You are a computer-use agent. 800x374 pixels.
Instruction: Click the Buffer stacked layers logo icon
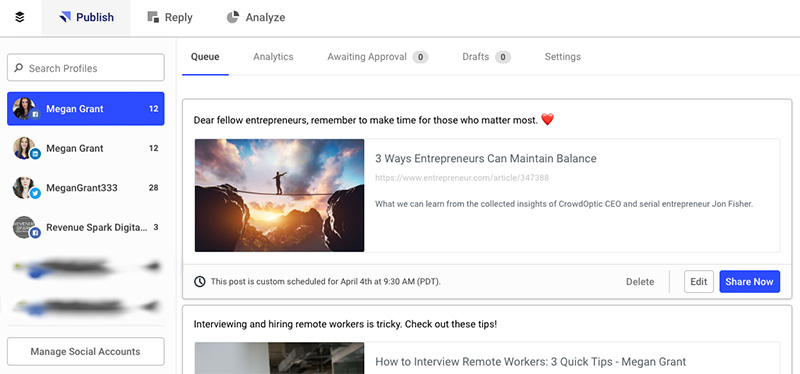[19, 17]
